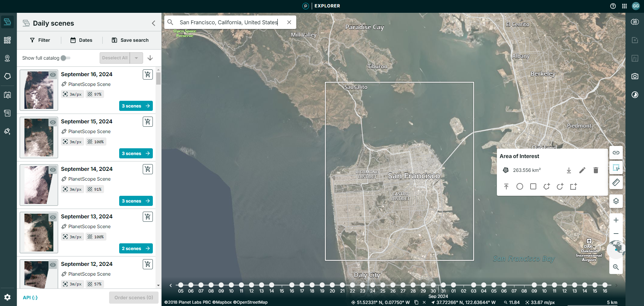Image resolution: width=644 pixels, height=306 pixels.
Task: Delete the Area of Interest with the trash icon
Action: [595, 170]
